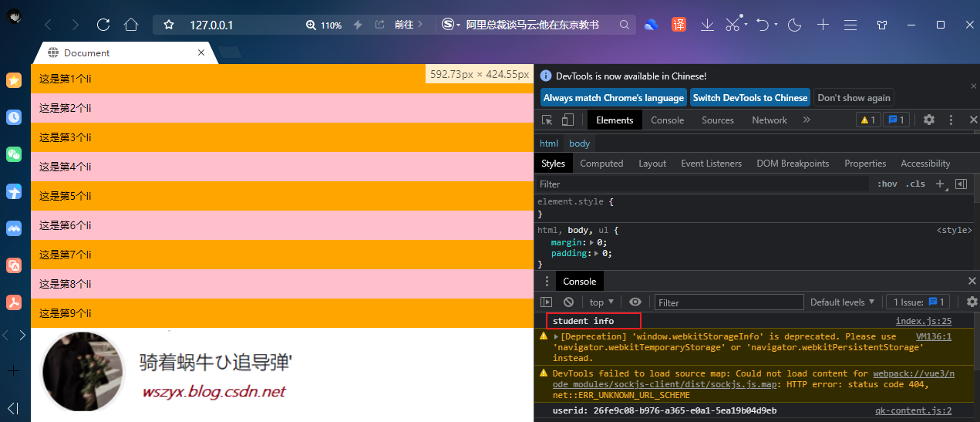Open the browser hamburger menu

coord(850,25)
